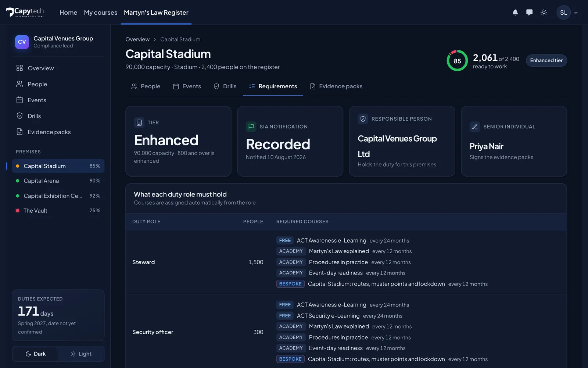Click the Steward duty role cell
The height and width of the screenshot is (368, 588).
click(143, 262)
